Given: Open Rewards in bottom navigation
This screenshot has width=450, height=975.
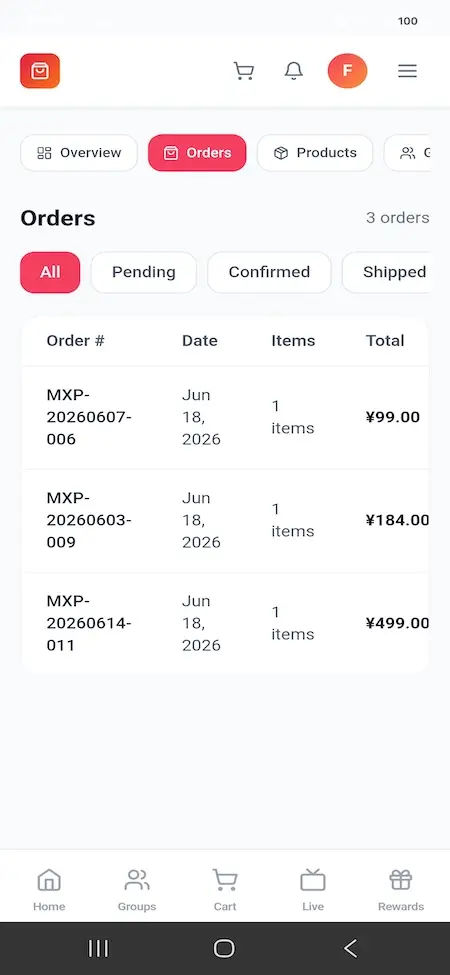Looking at the screenshot, I should point(401,890).
